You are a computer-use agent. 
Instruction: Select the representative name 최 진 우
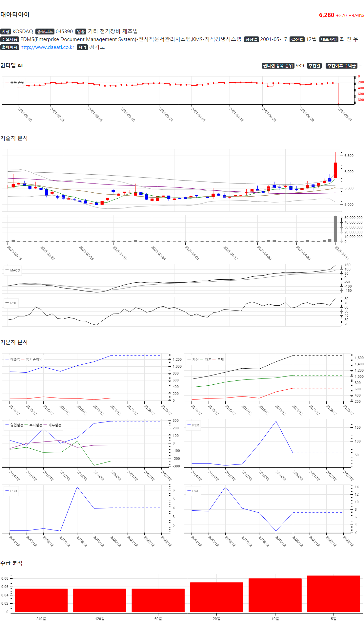point(349,39)
